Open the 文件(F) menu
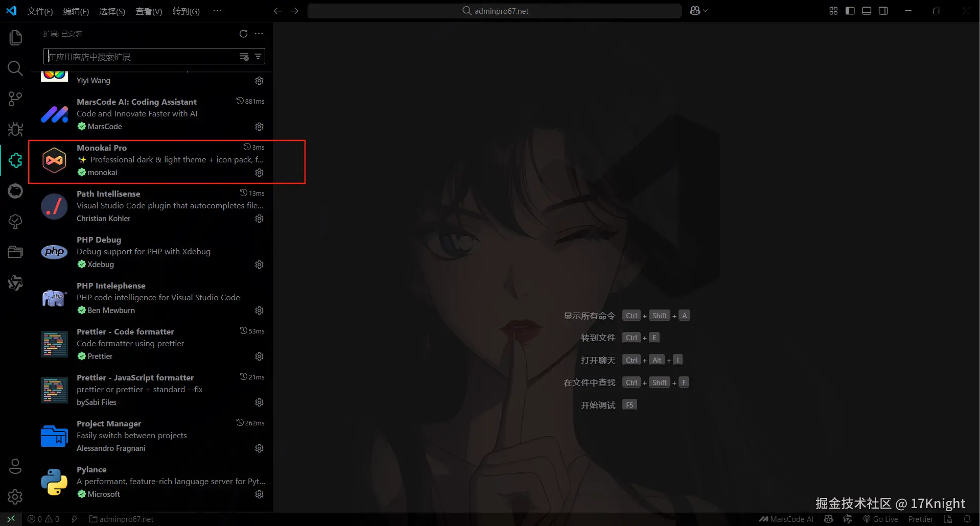This screenshot has width=980, height=526. point(40,11)
